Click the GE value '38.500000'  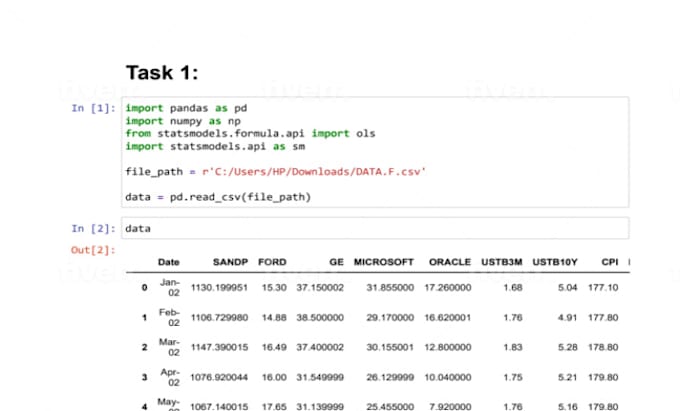(x=320, y=317)
